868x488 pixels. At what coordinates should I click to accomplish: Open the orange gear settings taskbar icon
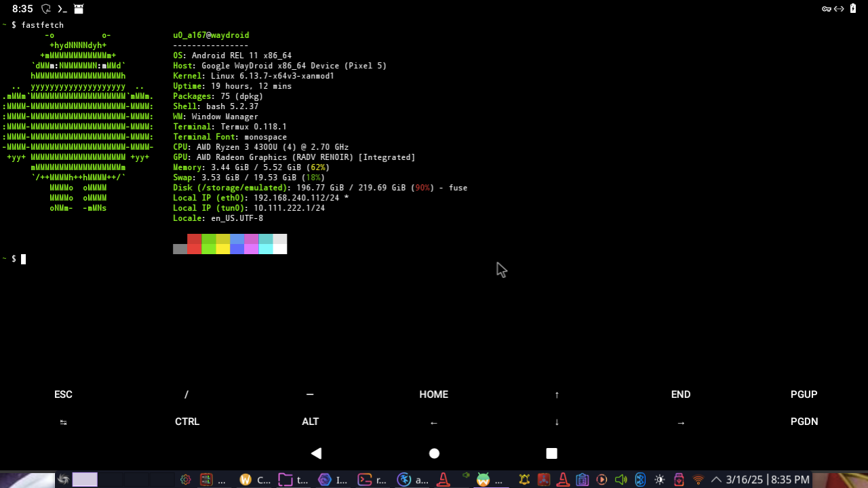click(185, 480)
